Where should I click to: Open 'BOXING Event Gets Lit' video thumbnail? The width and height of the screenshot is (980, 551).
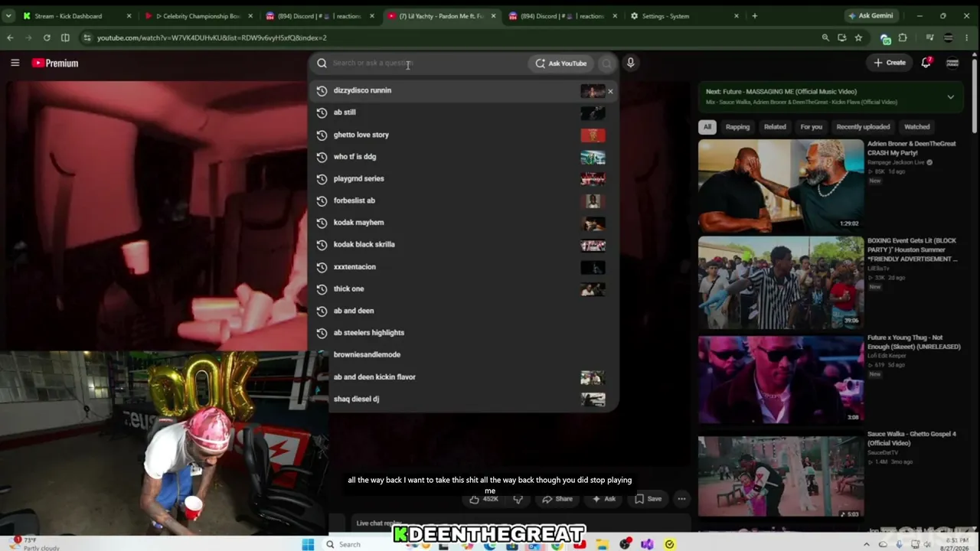click(780, 282)
